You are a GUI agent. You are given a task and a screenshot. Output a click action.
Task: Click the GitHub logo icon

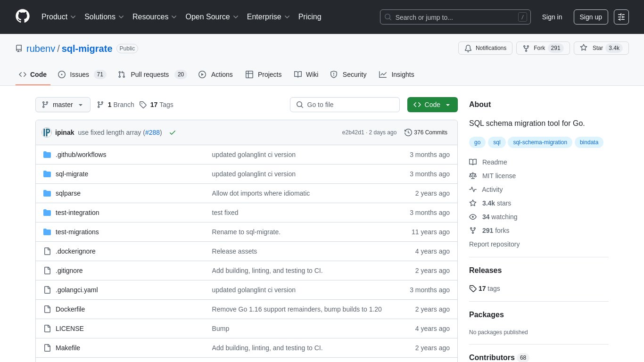[x=23, y=16]
